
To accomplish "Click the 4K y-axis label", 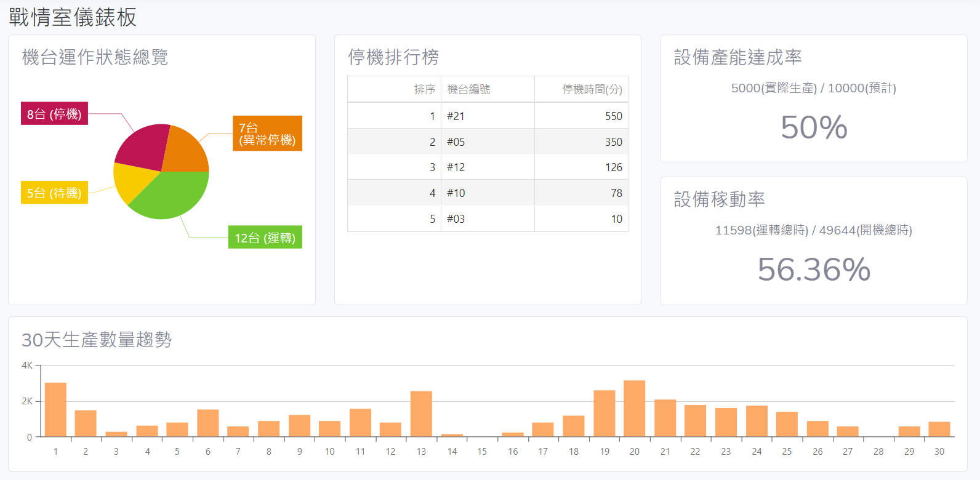I will click(x=27, y=366).
